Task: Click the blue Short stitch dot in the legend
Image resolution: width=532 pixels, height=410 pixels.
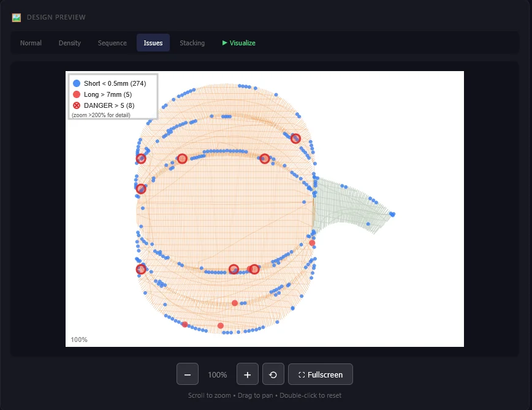Action: click(76, 83)
